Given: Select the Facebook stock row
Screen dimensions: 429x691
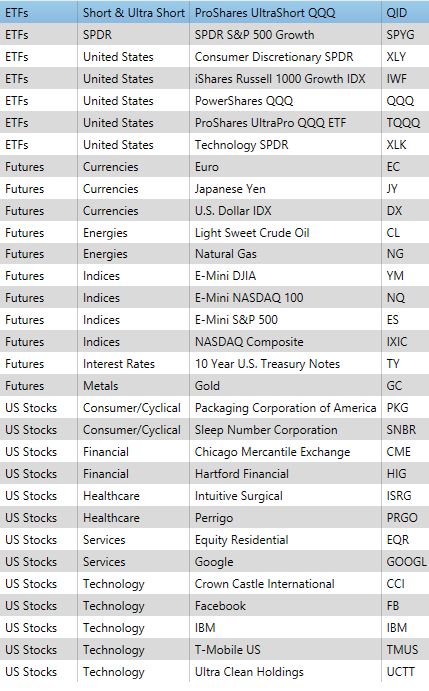Looking at the screenshot, I should 214,606.
